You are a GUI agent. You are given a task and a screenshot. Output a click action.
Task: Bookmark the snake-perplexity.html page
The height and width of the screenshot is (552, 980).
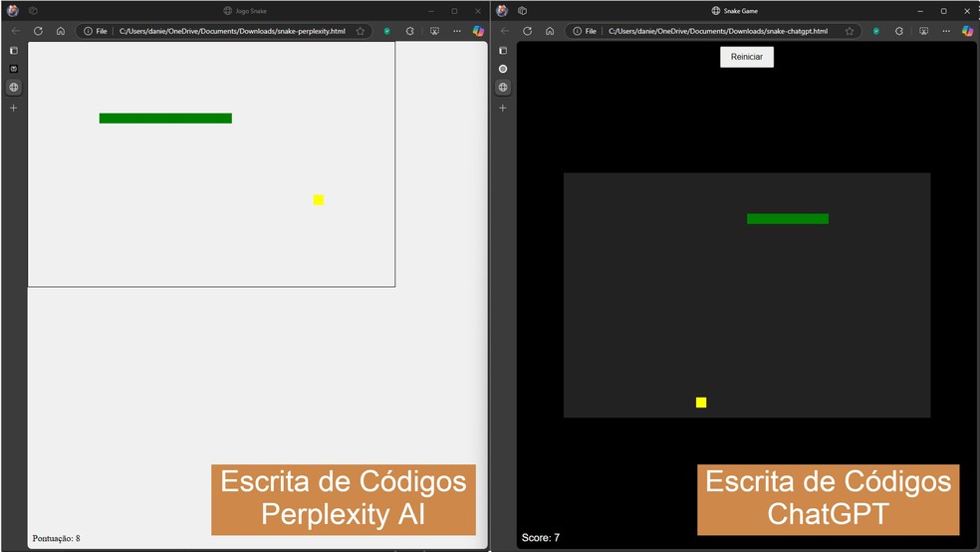(x=361, y=31)
